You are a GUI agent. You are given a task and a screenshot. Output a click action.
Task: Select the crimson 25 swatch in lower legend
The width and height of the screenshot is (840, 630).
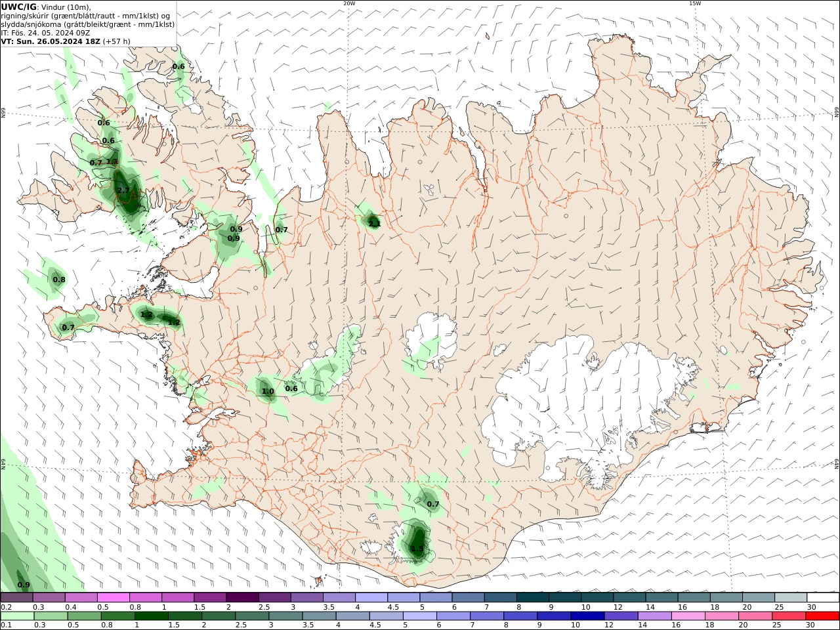coord(788,616)
